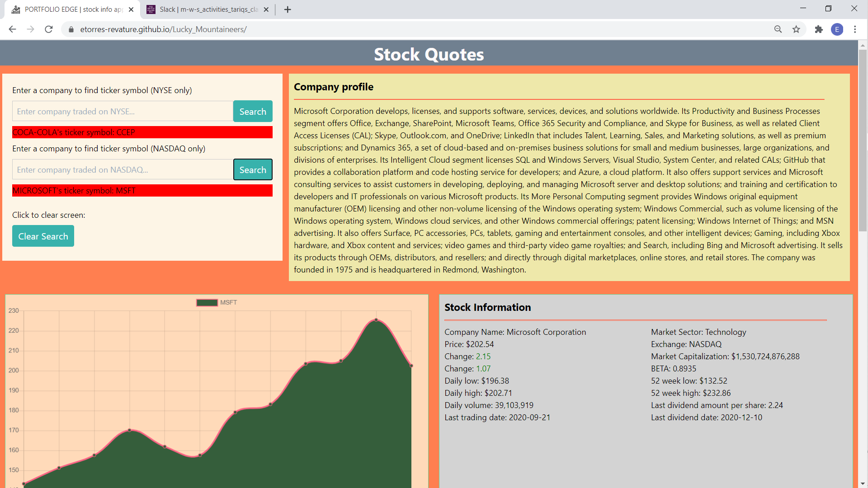The image size is (868, 488).
Task: Click Market Sector: Technology
Action: coord(698,332)
